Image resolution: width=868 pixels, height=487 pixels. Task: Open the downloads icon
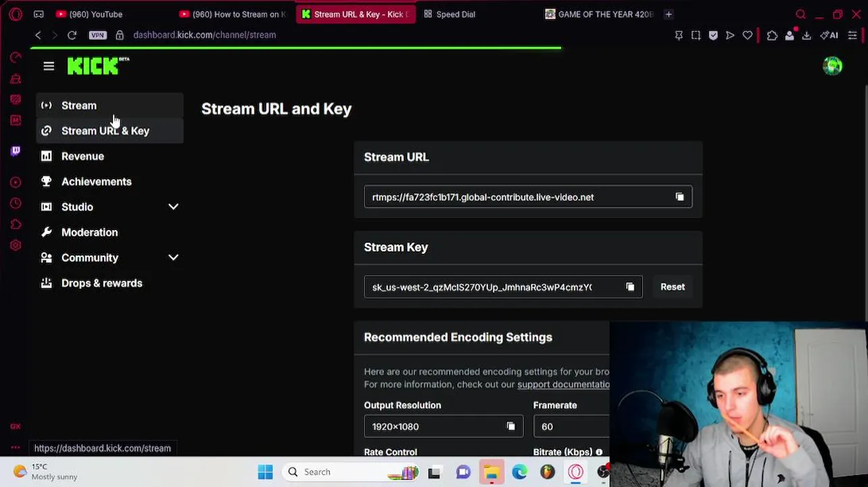(806, 35)
